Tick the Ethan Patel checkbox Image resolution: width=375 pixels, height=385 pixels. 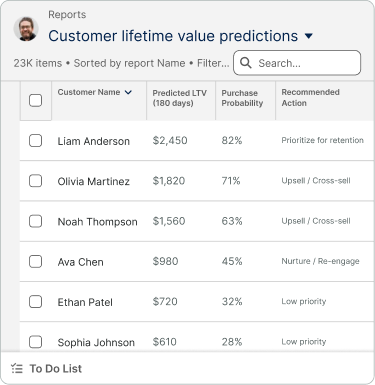click(35, 302)
